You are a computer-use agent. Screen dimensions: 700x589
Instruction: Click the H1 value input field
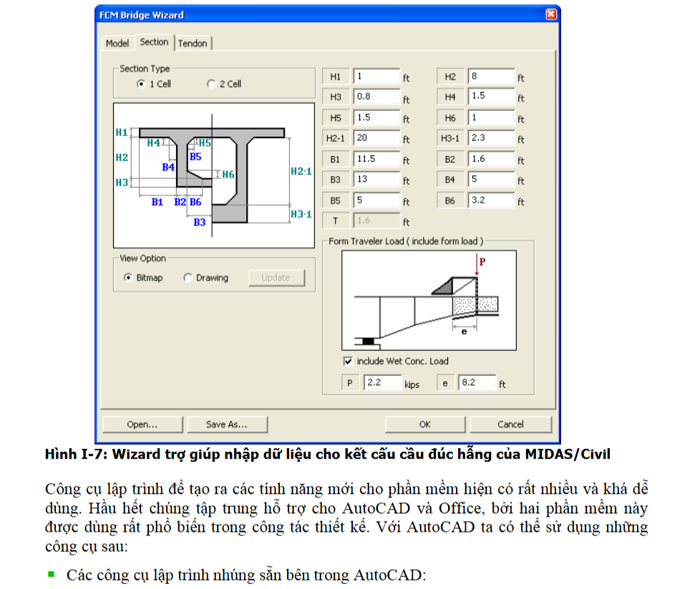[376, 77]
